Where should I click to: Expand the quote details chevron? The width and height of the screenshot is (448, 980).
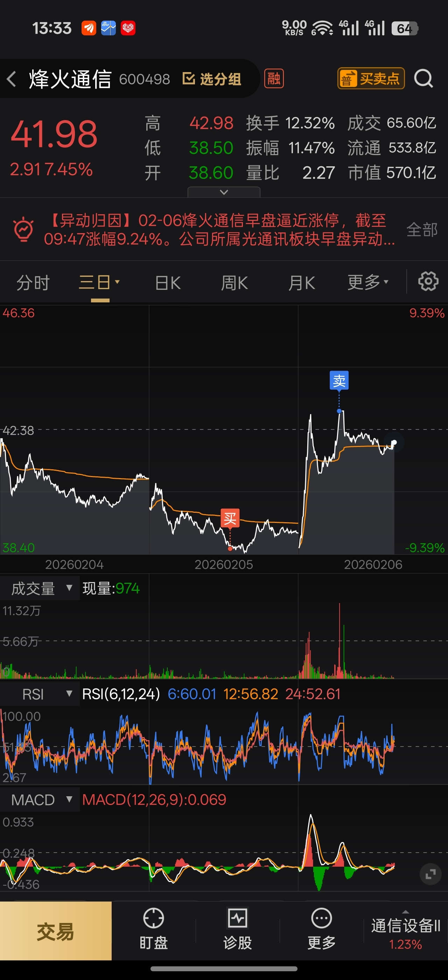pyautogui.click(x=224, y=192)
